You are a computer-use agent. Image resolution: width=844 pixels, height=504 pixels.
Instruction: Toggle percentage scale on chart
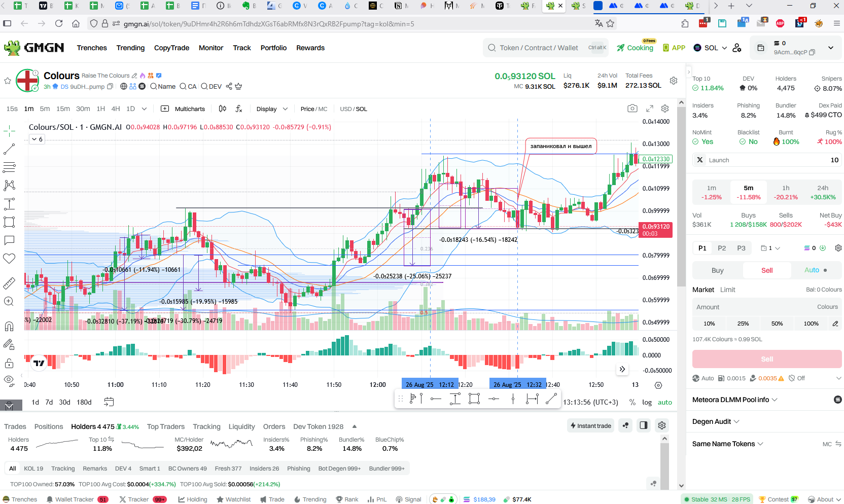(632, 403)
